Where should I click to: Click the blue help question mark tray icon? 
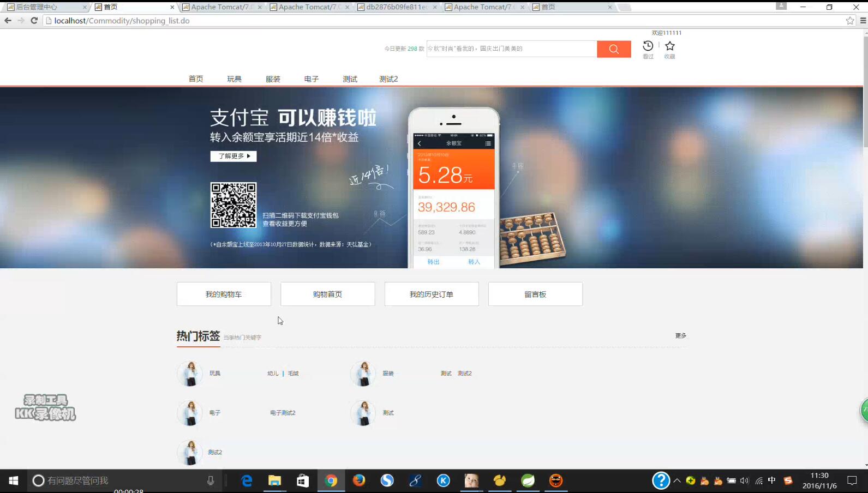pyautogui.click(x=661, y=480)
